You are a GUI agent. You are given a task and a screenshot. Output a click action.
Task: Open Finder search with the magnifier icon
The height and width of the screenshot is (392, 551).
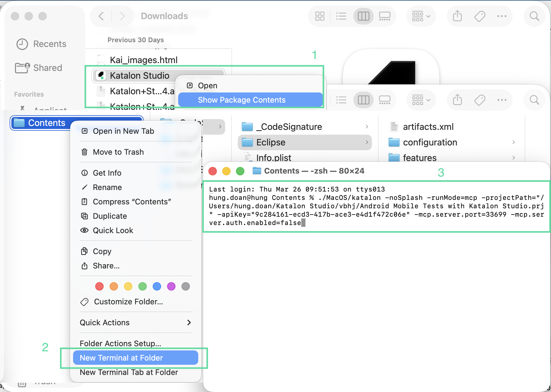[535, 16]
